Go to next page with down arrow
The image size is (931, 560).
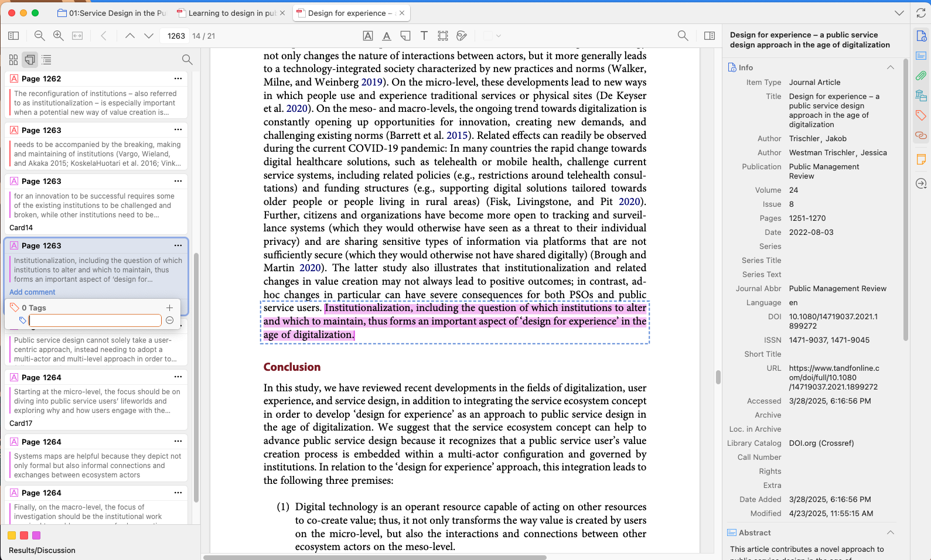pos(149,36)
